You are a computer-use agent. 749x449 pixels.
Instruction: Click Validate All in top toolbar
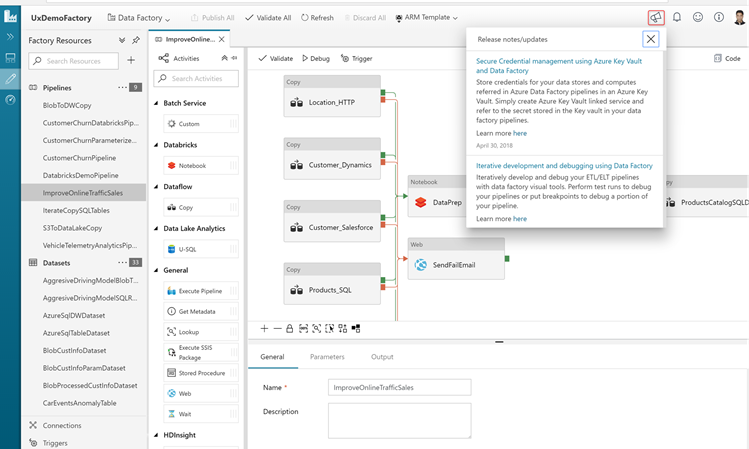point(268,18)
